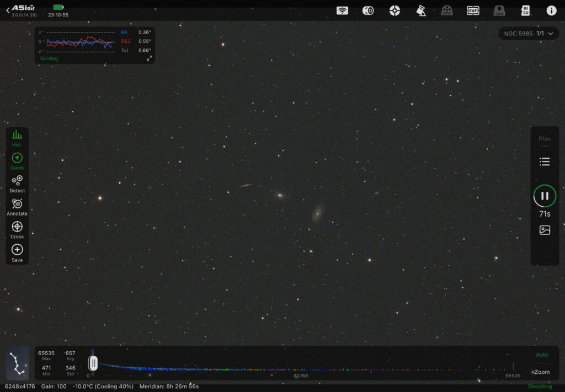The image size is (565, 392).
Task: Open the info about icon
Action: (551, 10)
